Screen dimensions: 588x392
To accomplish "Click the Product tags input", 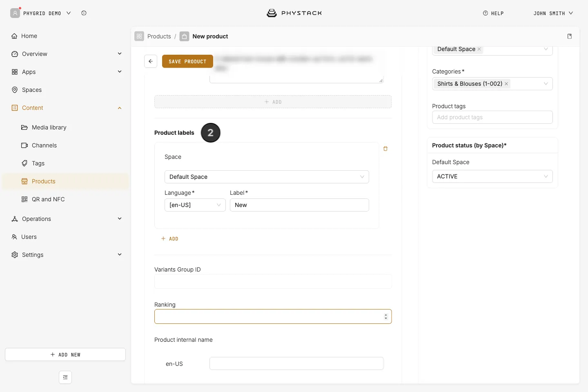I will pos(492,117).
